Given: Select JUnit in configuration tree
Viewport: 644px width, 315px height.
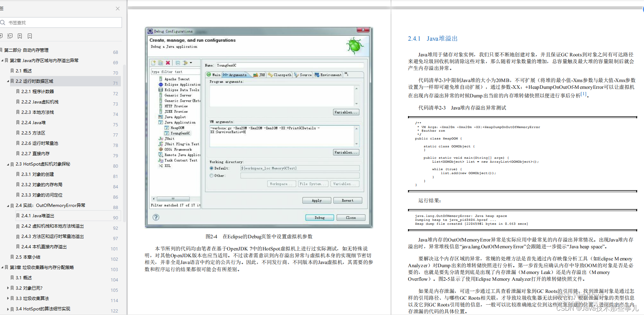Looking at the screenshot, I should pyautogui.click(x=167, y=138).
